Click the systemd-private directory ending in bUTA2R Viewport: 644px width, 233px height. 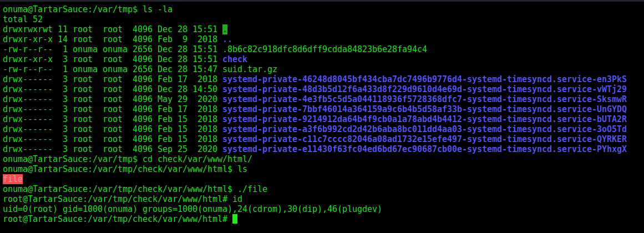tap(424, 119)
